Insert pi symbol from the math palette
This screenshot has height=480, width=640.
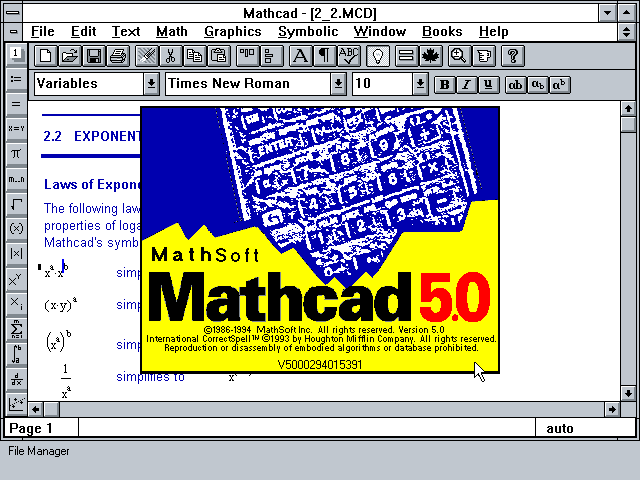pos(16,154)
